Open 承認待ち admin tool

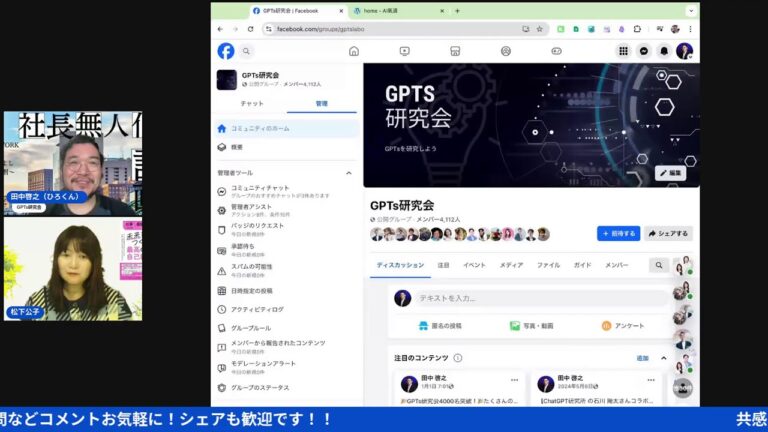(287, 250)
